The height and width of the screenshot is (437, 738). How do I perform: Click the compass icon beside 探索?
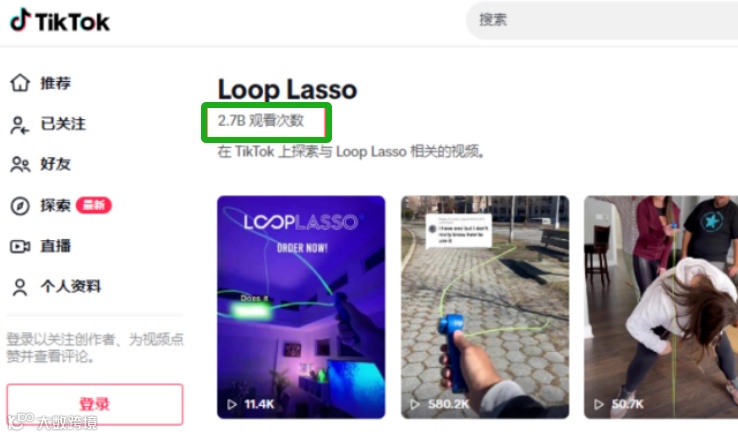20,206
